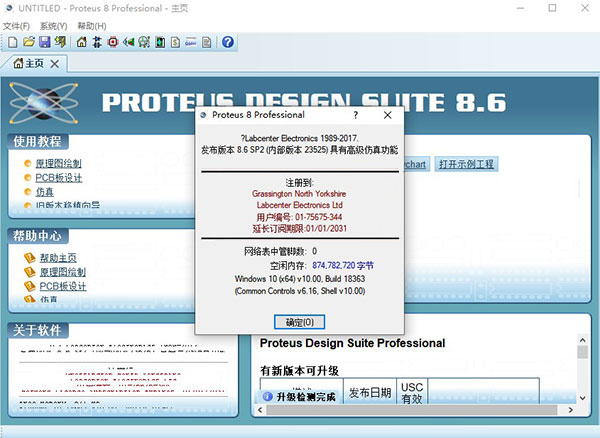Click the Labcenter Electronics Ltd text
Screen dimensions: 600x438
pyautogui.click(x=300, y=205)
